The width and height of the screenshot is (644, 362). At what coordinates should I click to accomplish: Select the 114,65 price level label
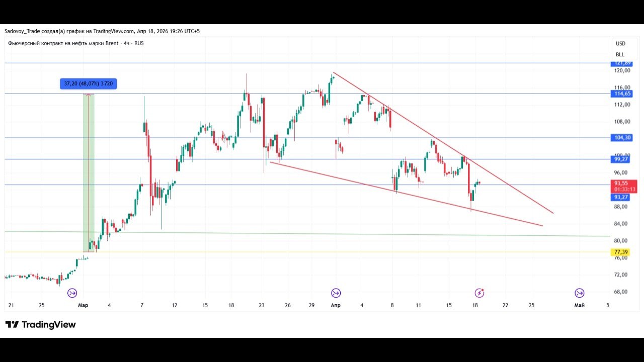click(x=623, y=94)
